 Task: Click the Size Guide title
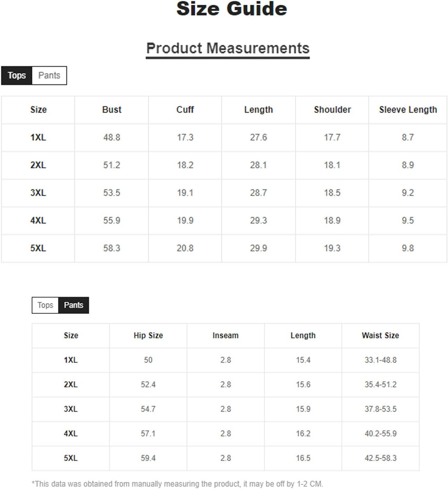(232, 9)
